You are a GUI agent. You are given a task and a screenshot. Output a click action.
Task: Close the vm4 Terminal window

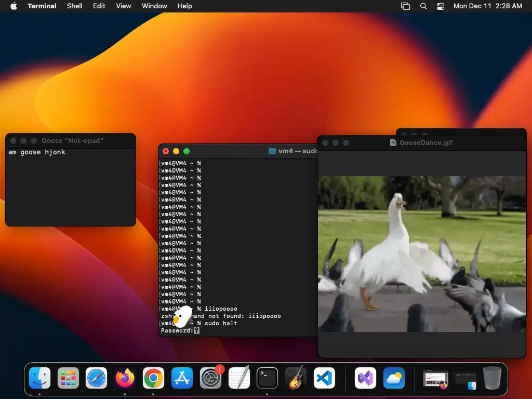(166, 151)
